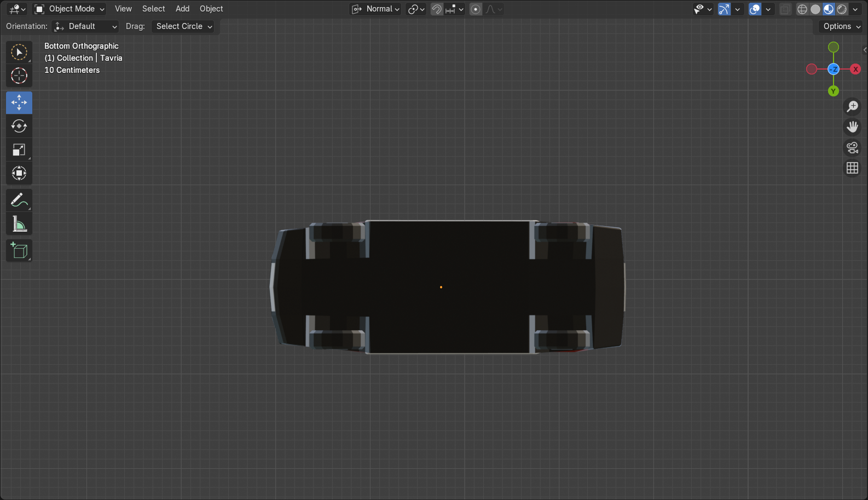Select the Select Circle tool

(x=19, y=53)
